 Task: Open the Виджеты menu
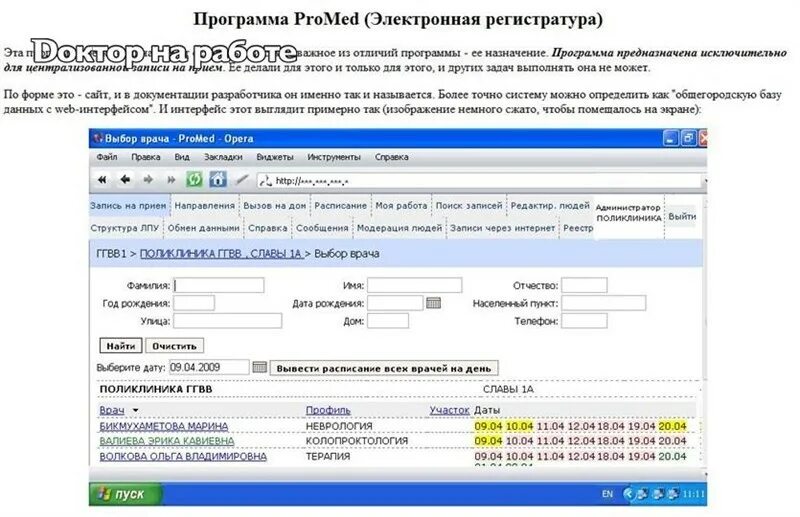click(275, 157)
